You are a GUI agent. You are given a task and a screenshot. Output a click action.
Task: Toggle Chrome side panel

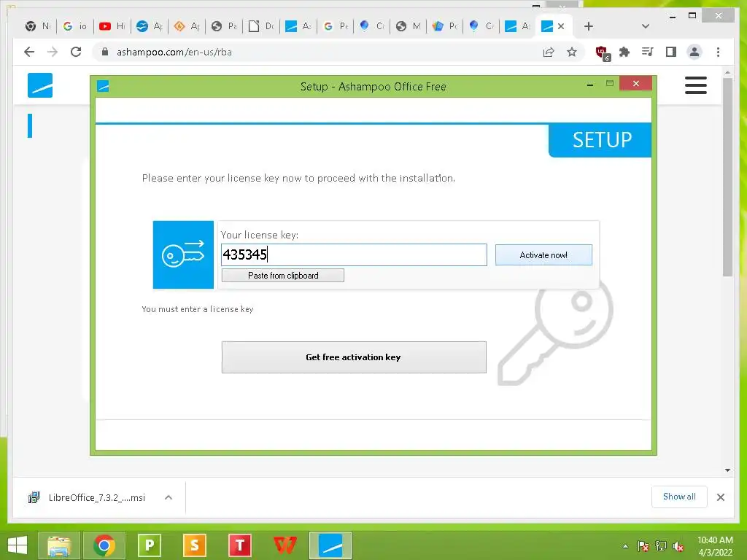point(671,52)
